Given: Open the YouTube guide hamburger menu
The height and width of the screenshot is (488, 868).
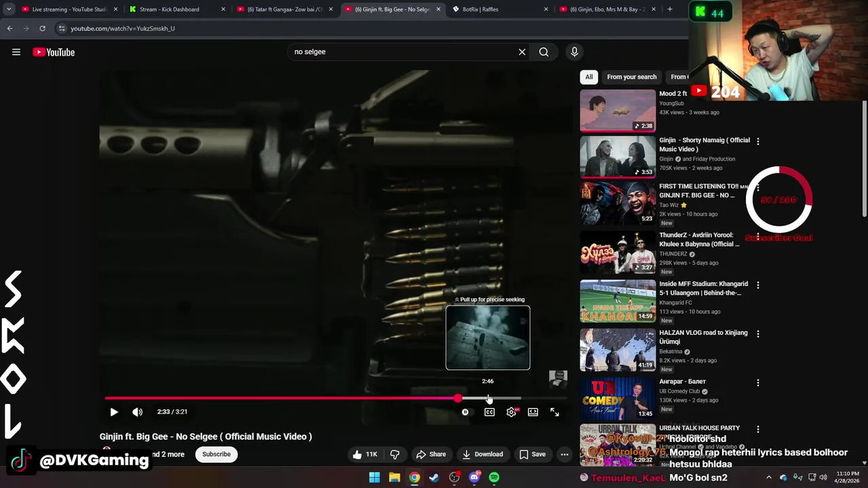Looking at the screenshot, I should [x=16, y=52].
